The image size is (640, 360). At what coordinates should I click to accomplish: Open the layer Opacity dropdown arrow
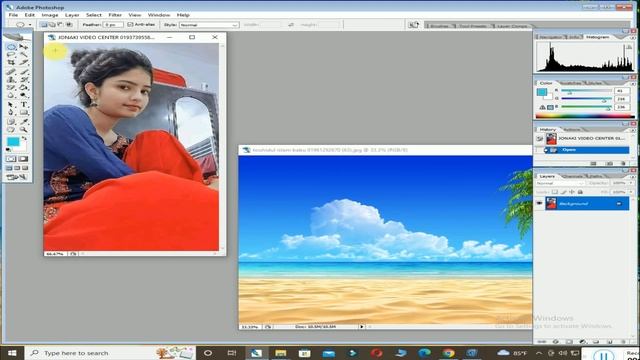(x=631, y=183)
